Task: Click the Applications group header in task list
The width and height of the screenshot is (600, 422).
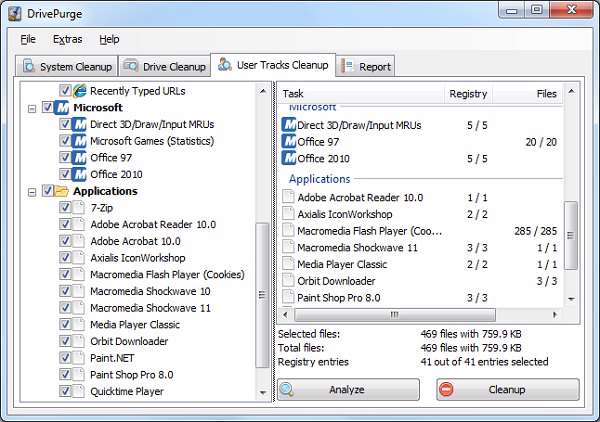Action: click(320, 179)
